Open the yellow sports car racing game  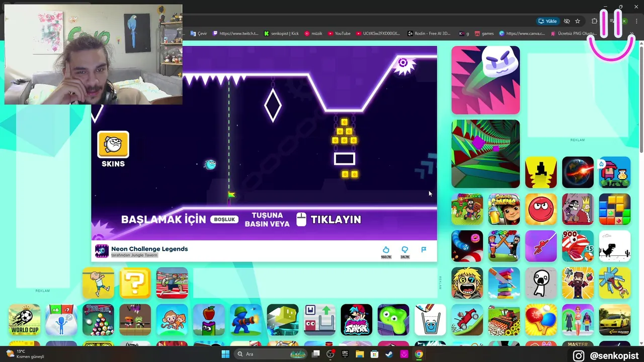pyautogui.click(x=615, y=320)
